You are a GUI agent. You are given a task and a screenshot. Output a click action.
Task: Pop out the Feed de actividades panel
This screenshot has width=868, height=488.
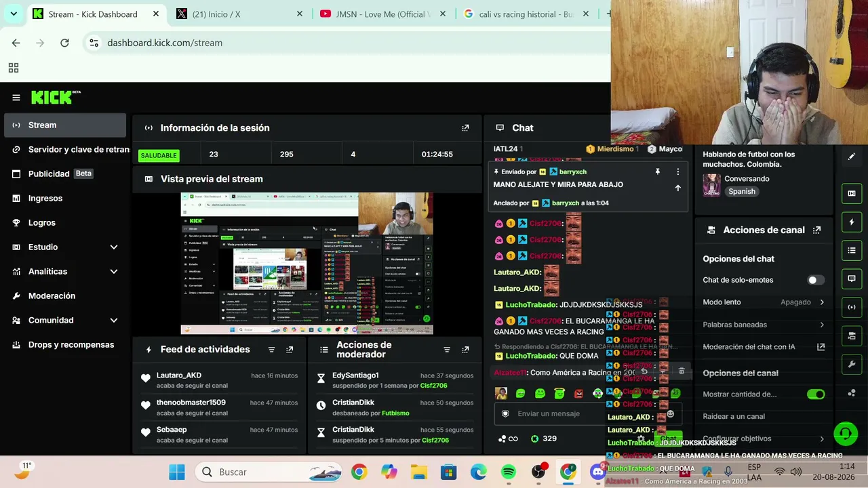(290, 350)
